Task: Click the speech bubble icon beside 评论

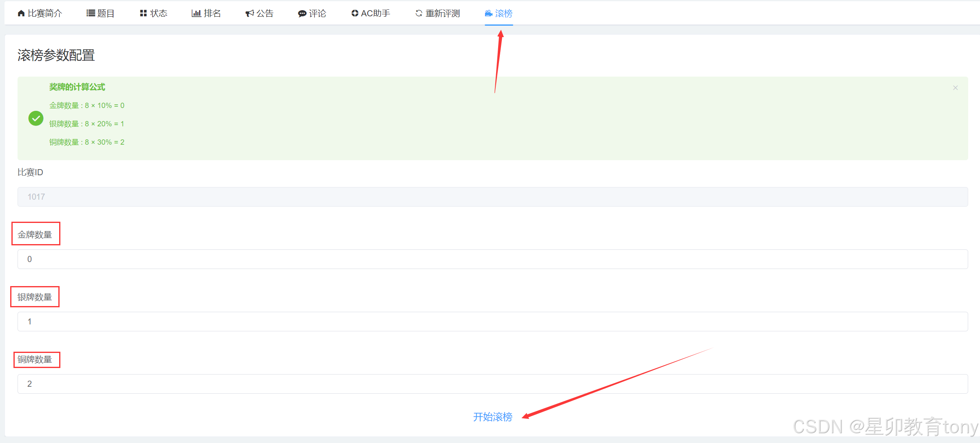Action: click(302, 14)
